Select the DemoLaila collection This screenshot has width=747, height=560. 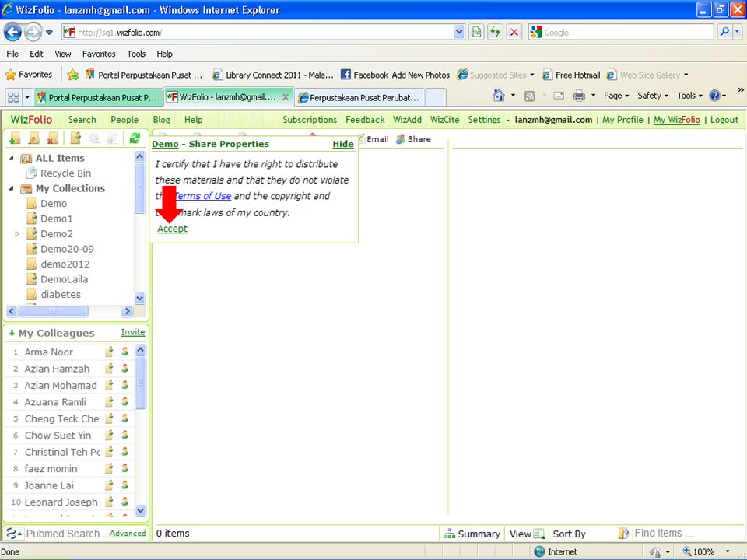[x=65, y=279]
